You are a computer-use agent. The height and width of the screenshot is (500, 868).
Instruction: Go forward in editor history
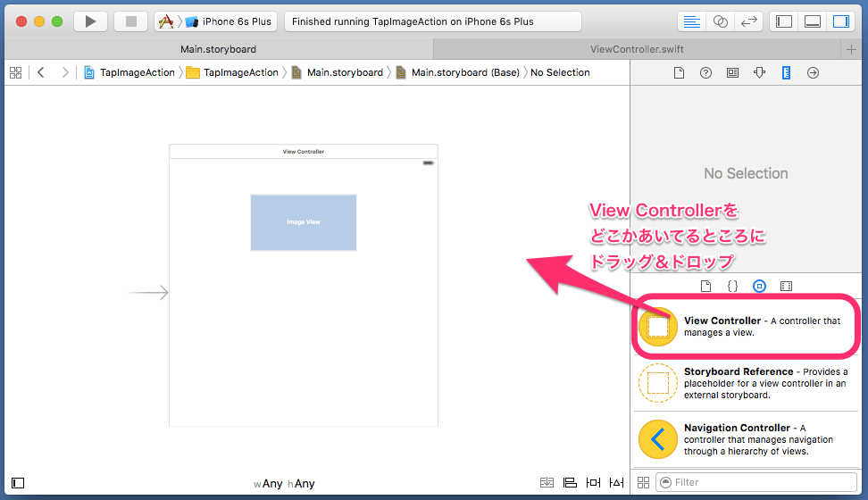coord(65,72)
